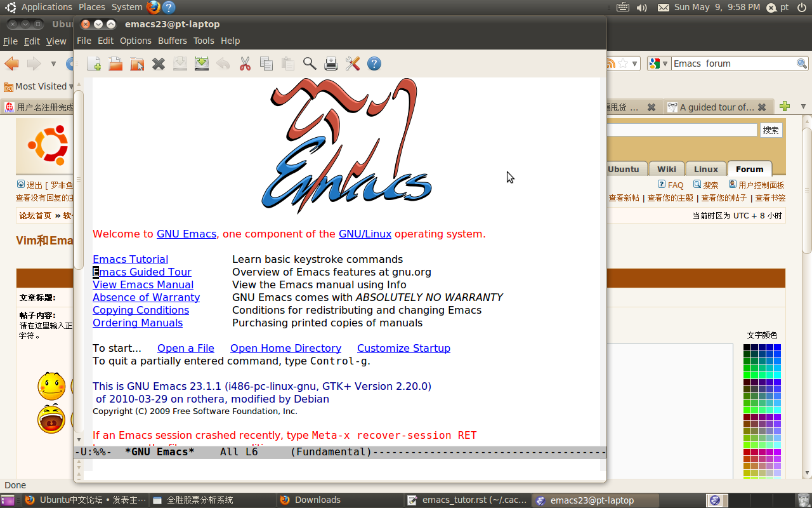
Task: Open the Emacs File menu
Action: coord(84,41)
